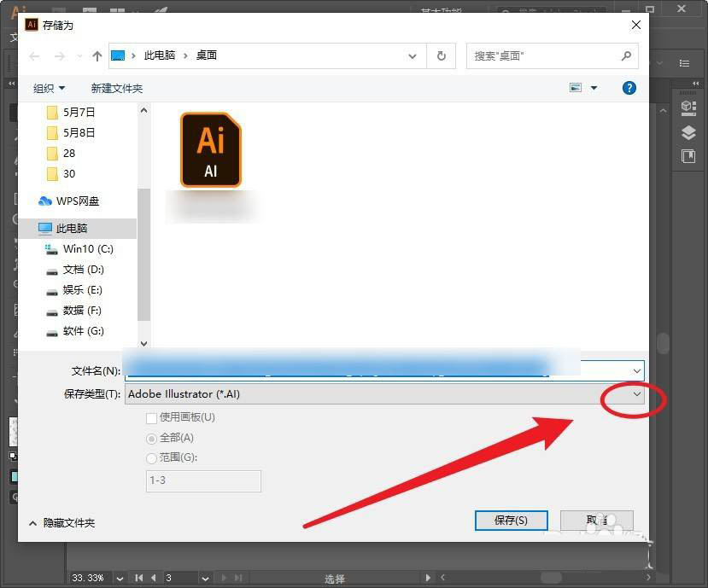Click the sidebar scroll down arrow

pos(143,343)
